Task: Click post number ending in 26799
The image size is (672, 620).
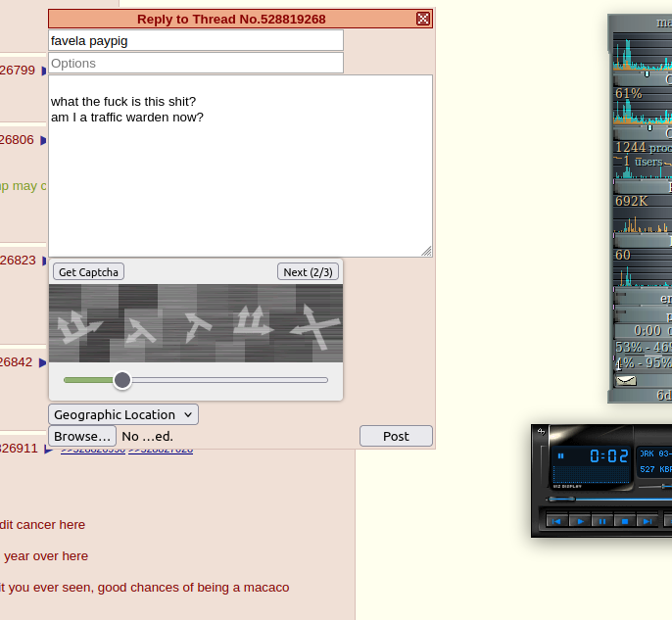Action: 18,70
